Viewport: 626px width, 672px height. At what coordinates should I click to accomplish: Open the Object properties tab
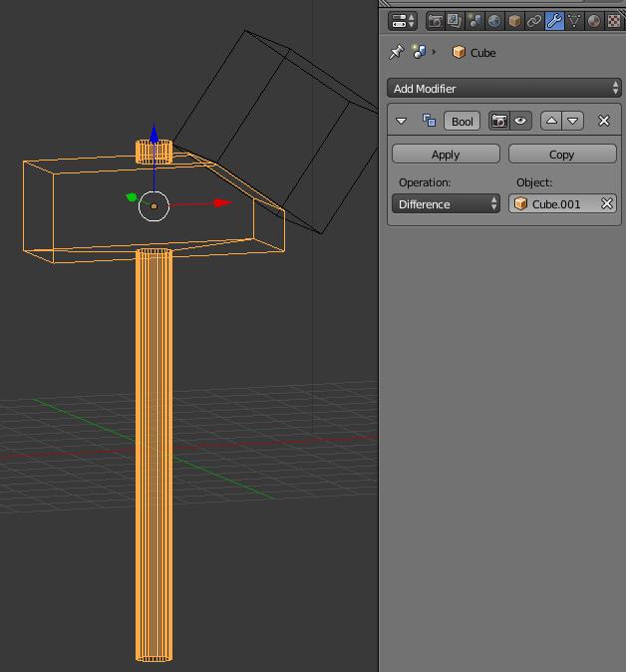[514, 21]
